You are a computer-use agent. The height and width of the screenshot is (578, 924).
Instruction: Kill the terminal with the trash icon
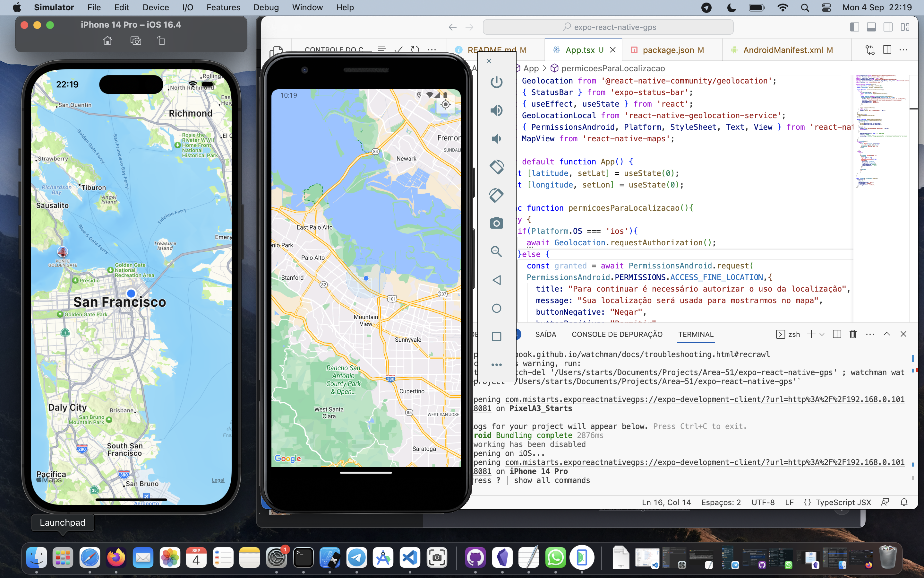853,334
